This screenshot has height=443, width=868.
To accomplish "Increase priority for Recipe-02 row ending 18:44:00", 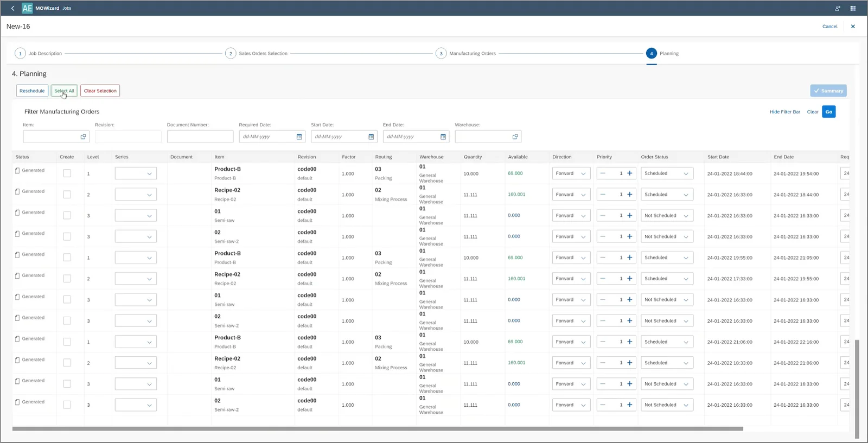I will pos(630,194).
